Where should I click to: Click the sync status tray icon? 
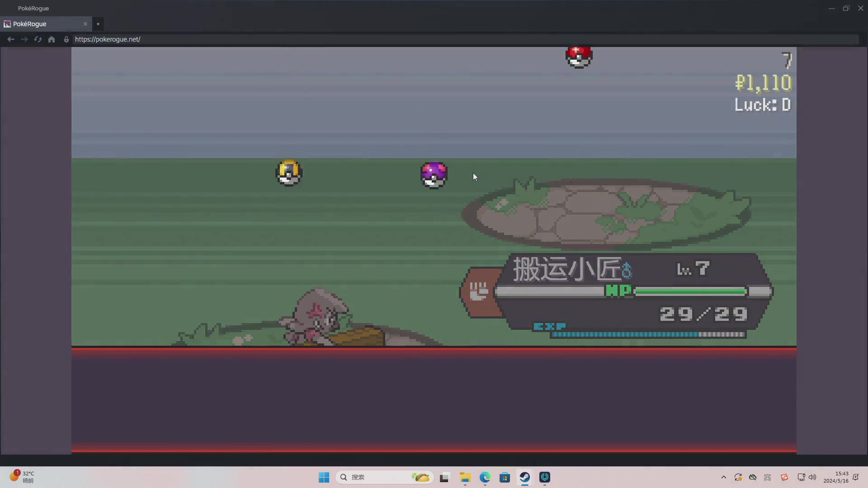tap(738, 477)
